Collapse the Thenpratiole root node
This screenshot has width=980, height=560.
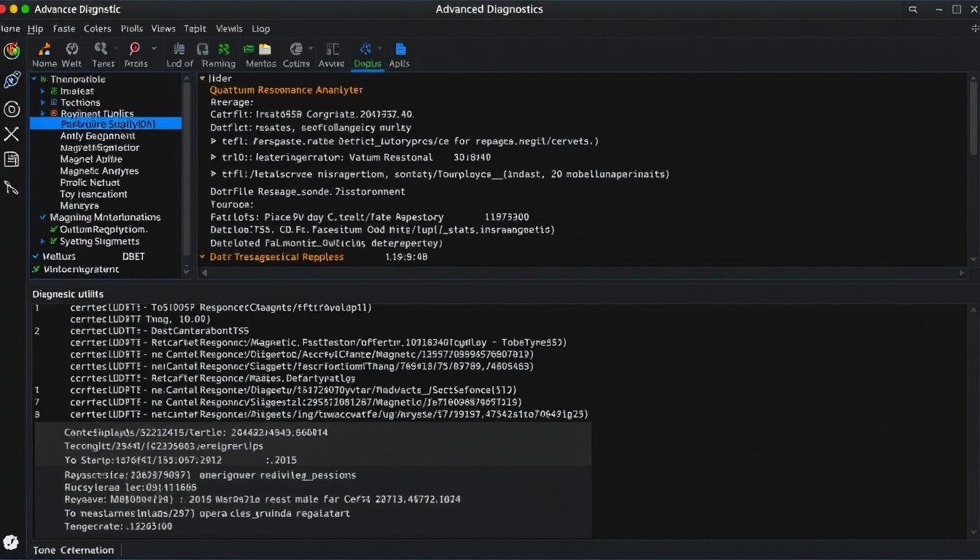(34, 79)
